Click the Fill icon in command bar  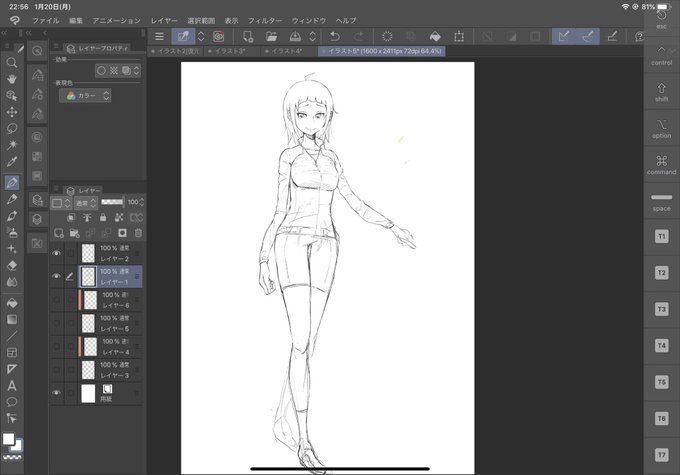tap(435, 36)
